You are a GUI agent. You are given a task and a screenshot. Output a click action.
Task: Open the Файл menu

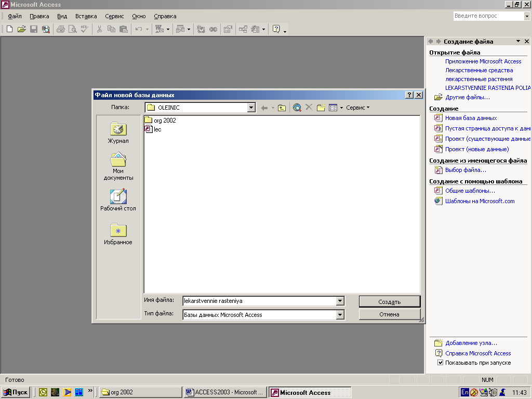coord(15,16)
